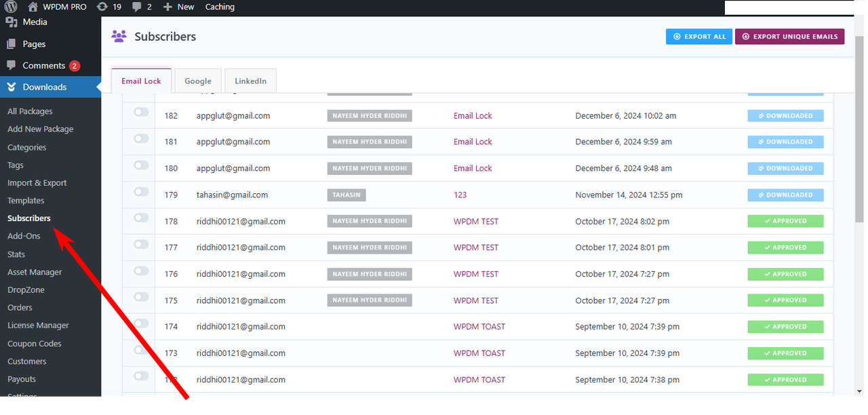This screenshot has width=868, height=415.
Task: Open Email Lock package link in row 182
Action: (473, 116)
